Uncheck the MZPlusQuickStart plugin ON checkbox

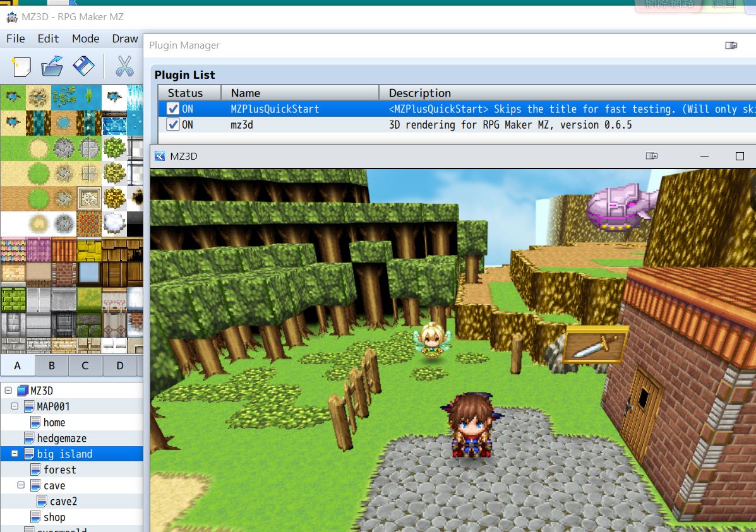(x=172, y=109)
